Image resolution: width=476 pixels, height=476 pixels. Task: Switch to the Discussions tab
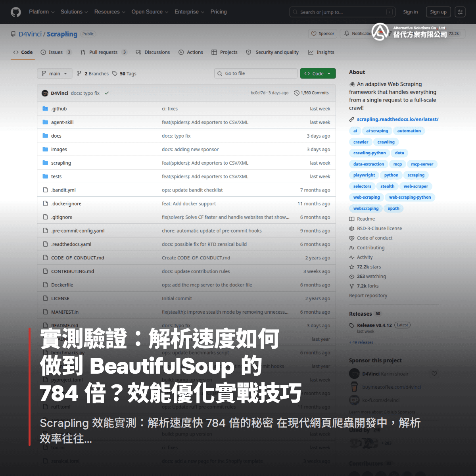pyautogui.click(x=153, y=52)
